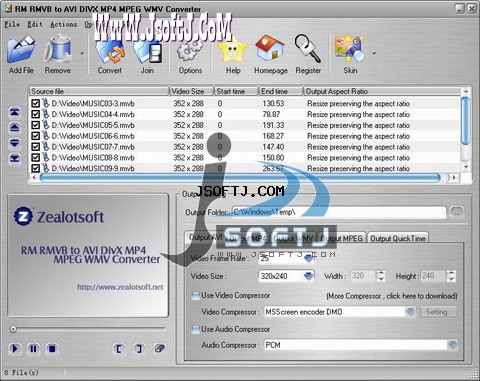
Task: Enable Use Audio Compressor checkbox
Action: pos(196,329)
